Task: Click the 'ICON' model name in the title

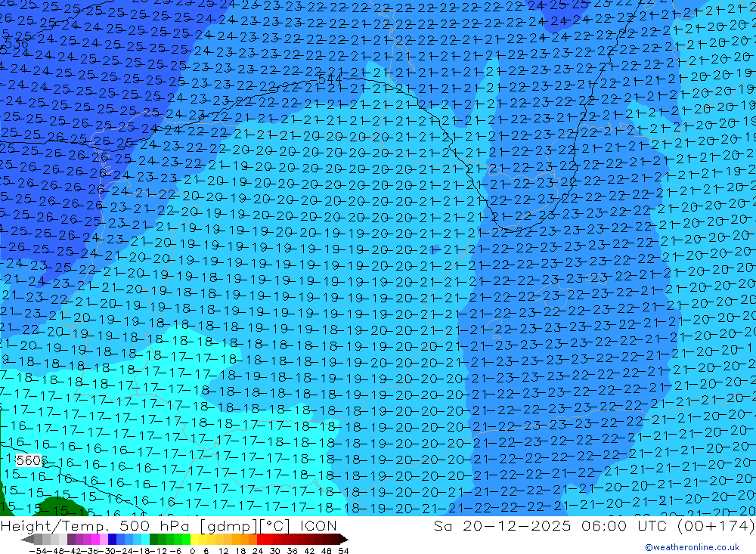Action: pos(318,525)
